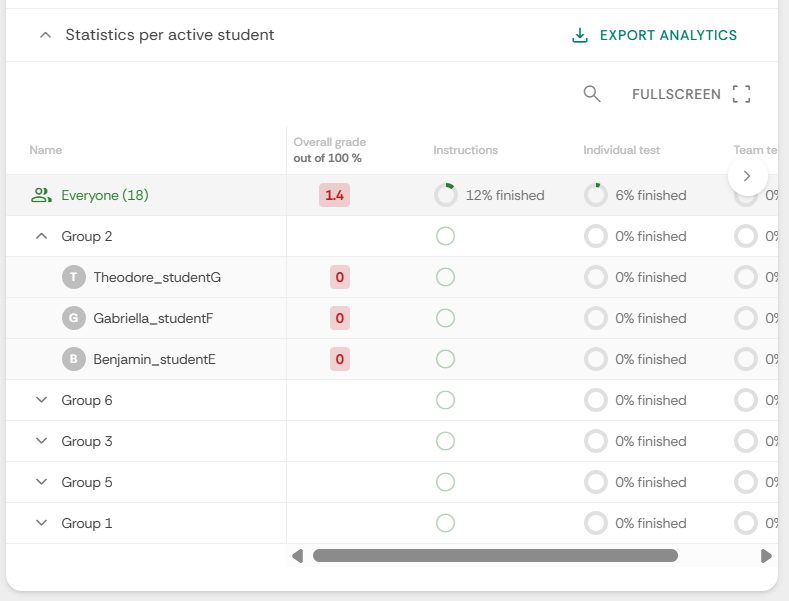789x601 pixels.
Task: Click the horizontal scrollbar right arrow
Action: pos(766,556)
